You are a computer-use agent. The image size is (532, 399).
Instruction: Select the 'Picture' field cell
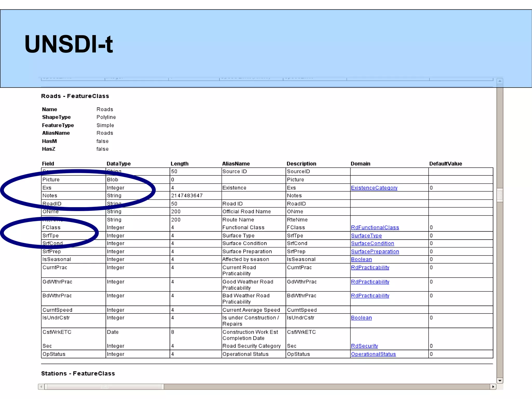click(74, 180)
